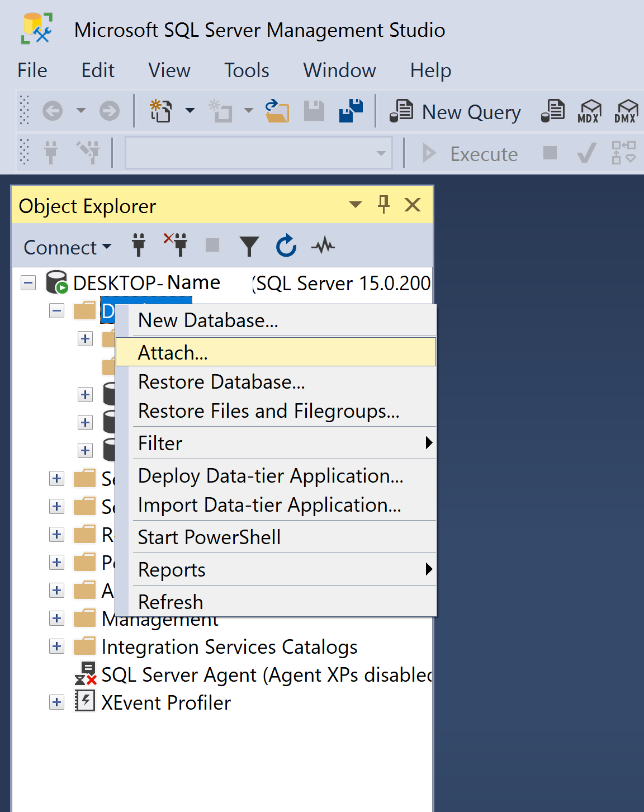This screenshot has width=644, height=812.
Task: Choose Attach... from context menu
Action: [x=276, y=352]
